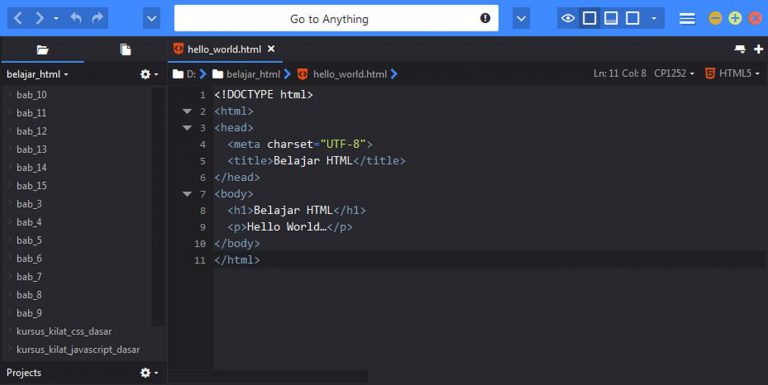Click the DOCTYPE html declaration line
768x385 pixels.
(264, 95)
